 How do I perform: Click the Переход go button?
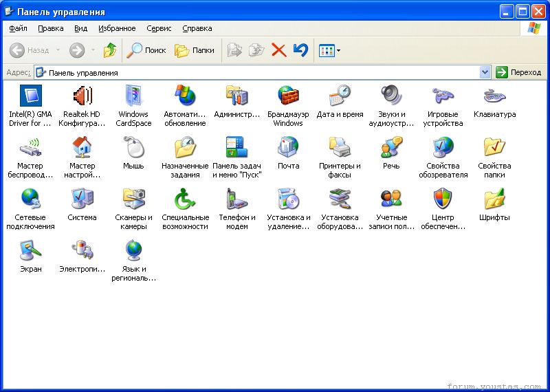(x=519, y=73)
